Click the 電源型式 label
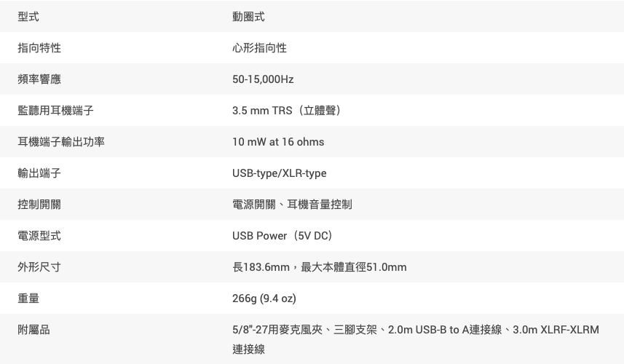Screen dimensions: 624x364 coord(39,236)
